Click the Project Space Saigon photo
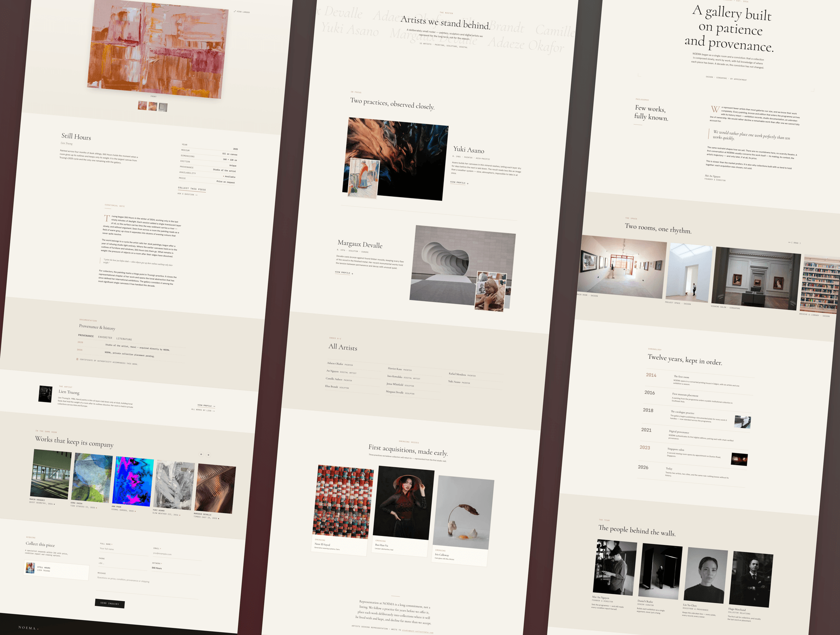Screen dimensions: 840x635 [689, 273]
